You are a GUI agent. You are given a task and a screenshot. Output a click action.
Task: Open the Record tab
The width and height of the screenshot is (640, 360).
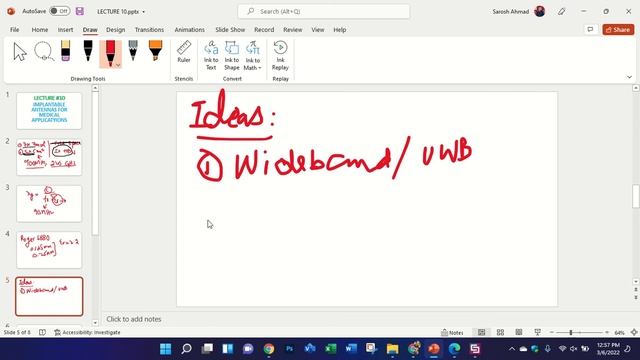click(x=264, y=30)
